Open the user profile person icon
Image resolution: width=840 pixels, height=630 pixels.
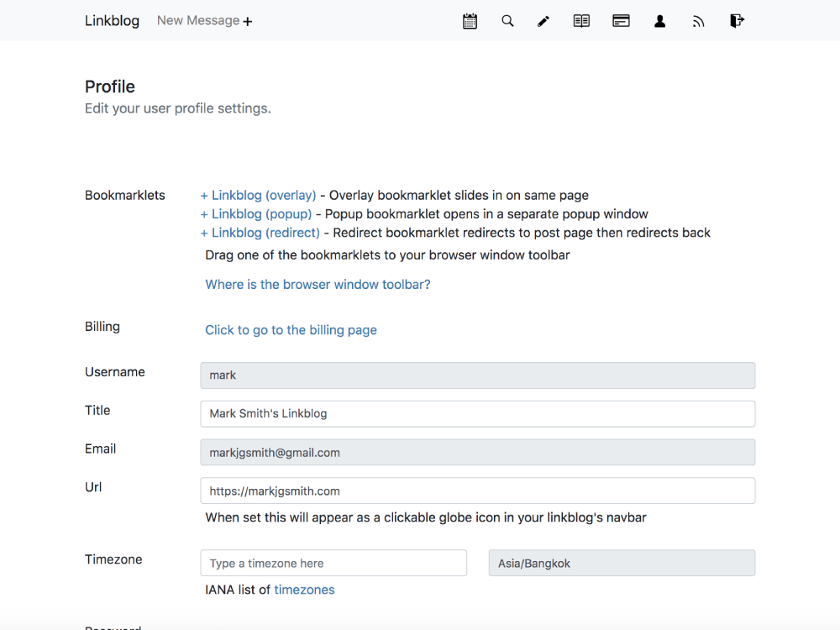click(660, 22)
